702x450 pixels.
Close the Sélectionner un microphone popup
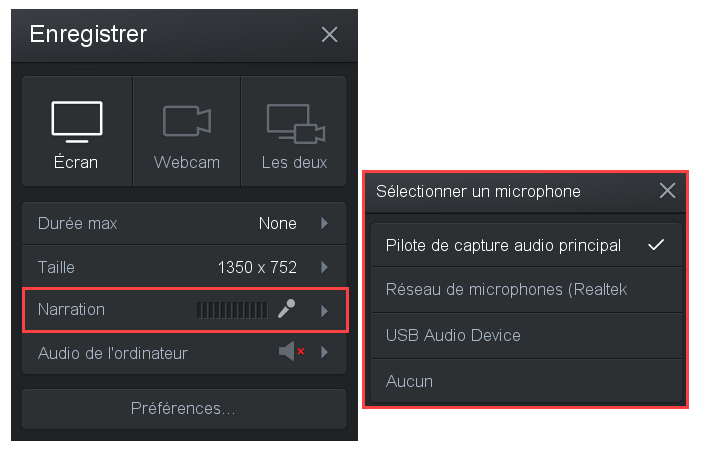pos(667,191)
